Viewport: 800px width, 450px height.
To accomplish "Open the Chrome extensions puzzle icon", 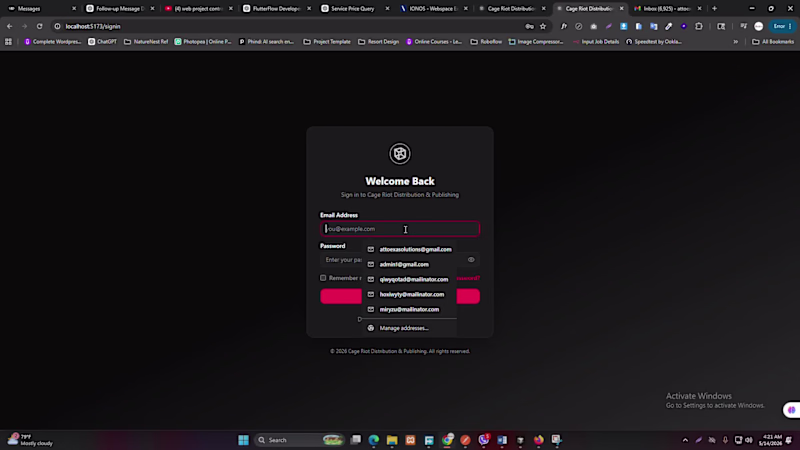I will (x=698, y=26).
